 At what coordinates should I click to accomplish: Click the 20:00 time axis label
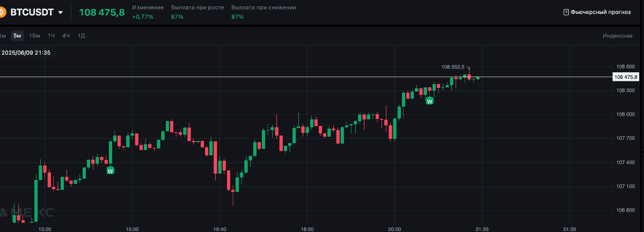[394, 229]
